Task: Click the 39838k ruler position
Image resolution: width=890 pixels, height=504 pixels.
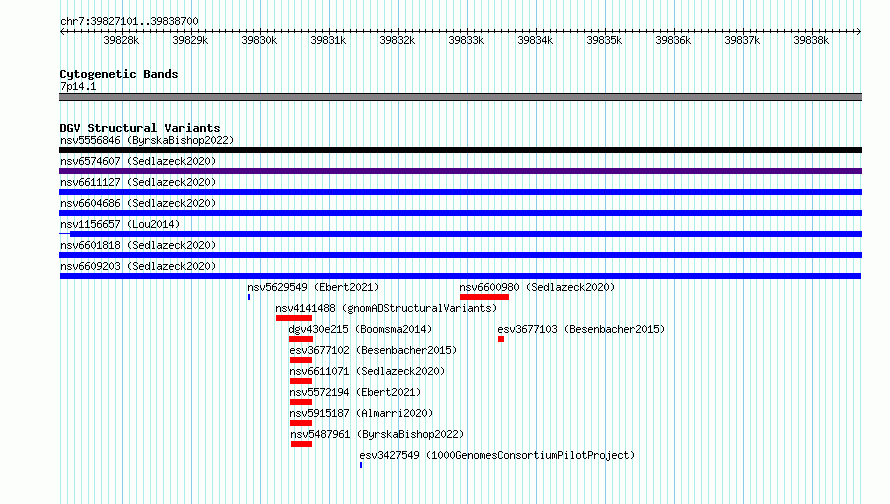Action: pyautogui.click(x=811, y=40)
